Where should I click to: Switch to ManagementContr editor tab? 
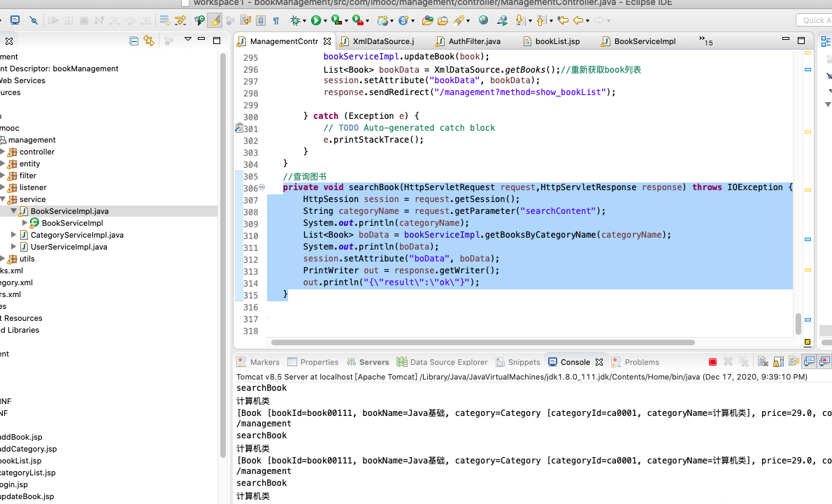click(283, 41)
